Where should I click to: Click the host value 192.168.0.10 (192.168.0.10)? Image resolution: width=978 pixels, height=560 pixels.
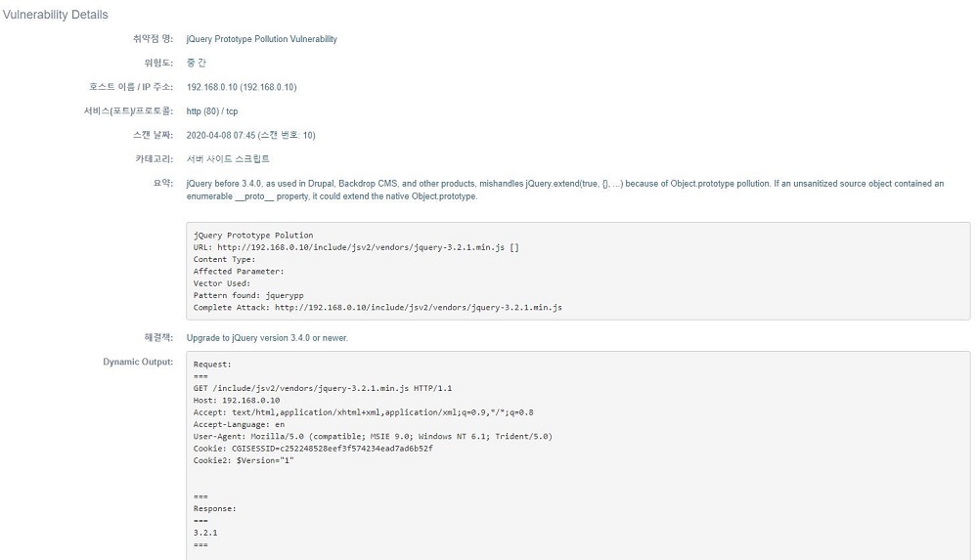pos(242,87)
